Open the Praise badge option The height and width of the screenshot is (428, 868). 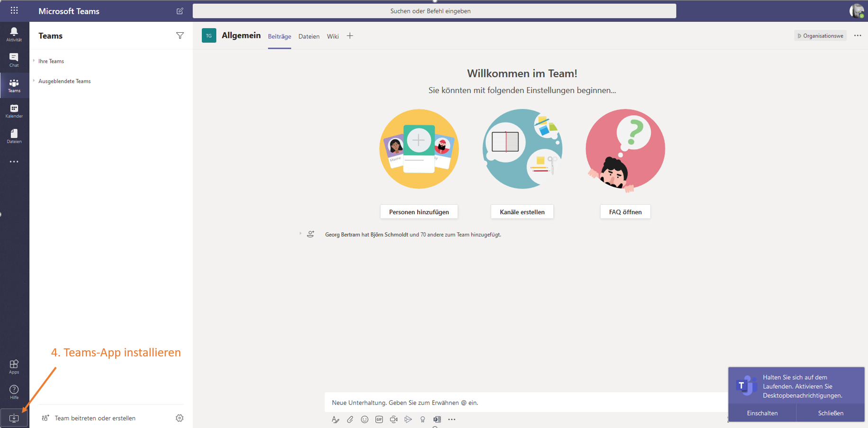coord(422,419)
